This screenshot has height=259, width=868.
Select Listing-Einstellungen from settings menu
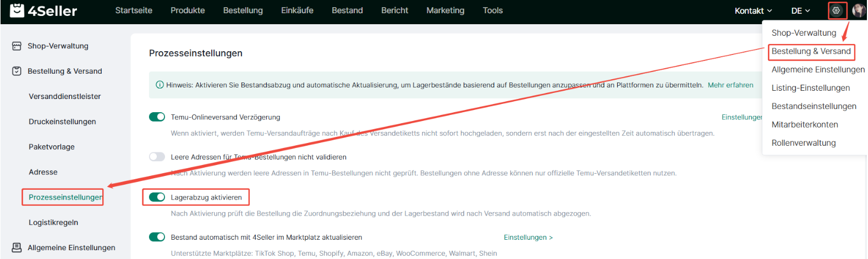point(810,88)
